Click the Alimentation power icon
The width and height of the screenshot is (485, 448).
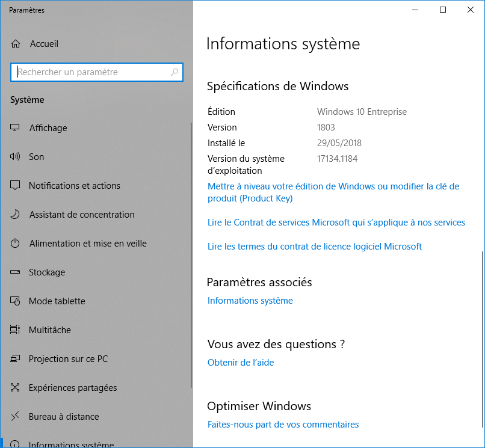15,244
